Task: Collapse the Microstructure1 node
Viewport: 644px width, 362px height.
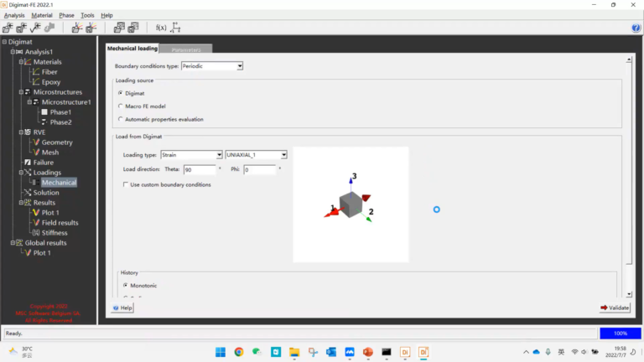Action: [29, 101]
